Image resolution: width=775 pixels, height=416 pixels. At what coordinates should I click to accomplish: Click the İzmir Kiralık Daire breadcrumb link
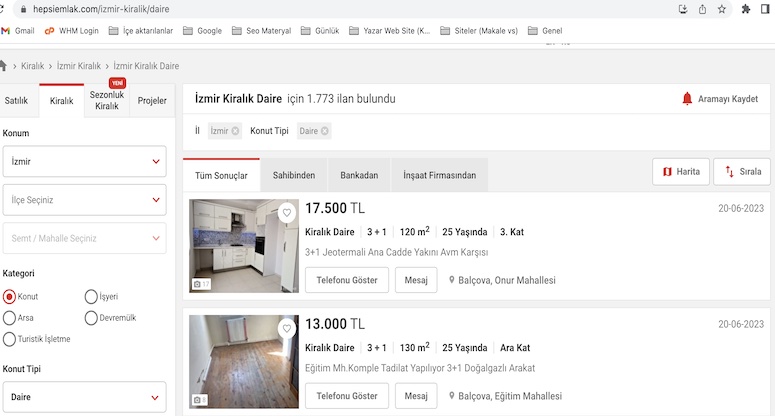click(146, 66)
